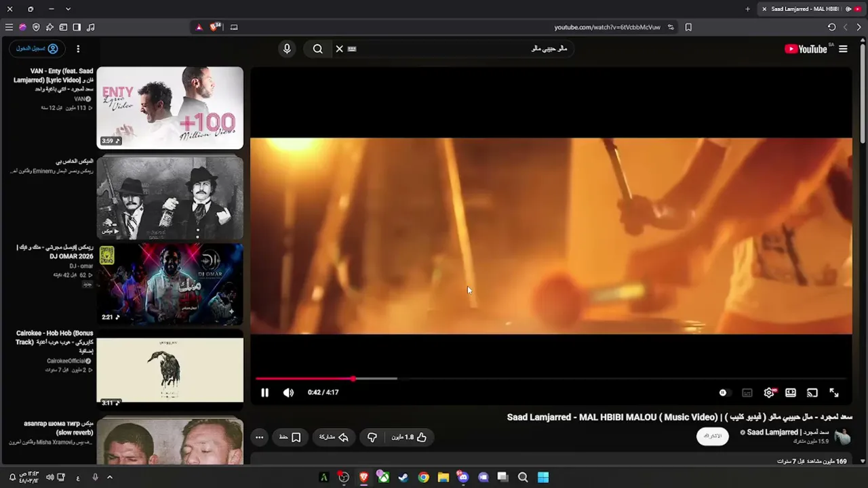The image size is (868, 488).
Task: Enter full screen mode
Action: [834, 392]
